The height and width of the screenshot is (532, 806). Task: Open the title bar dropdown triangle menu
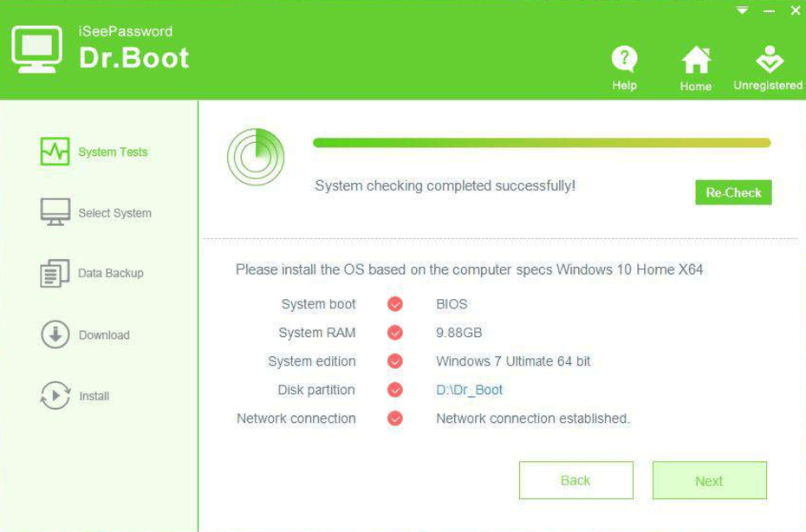point(742,10)
